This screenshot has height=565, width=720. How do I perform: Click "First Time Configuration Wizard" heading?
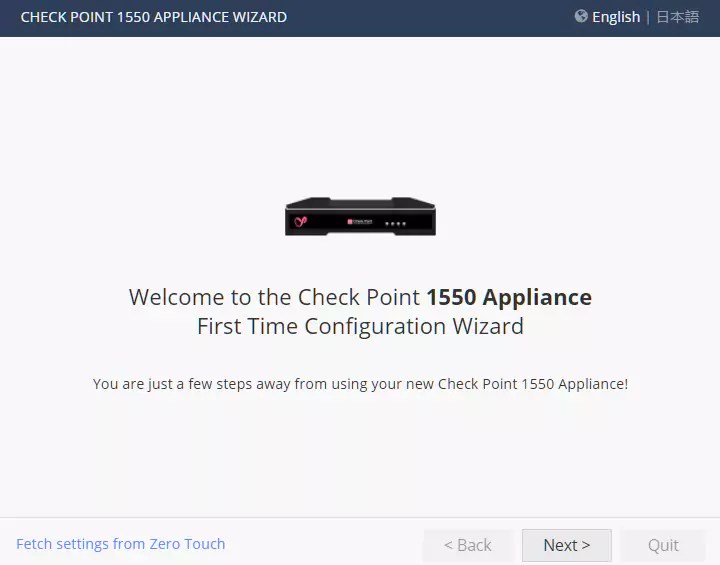pos(360,327)
